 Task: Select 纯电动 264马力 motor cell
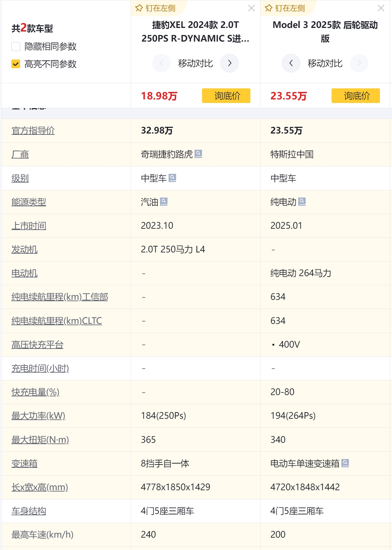coord(301,273)
